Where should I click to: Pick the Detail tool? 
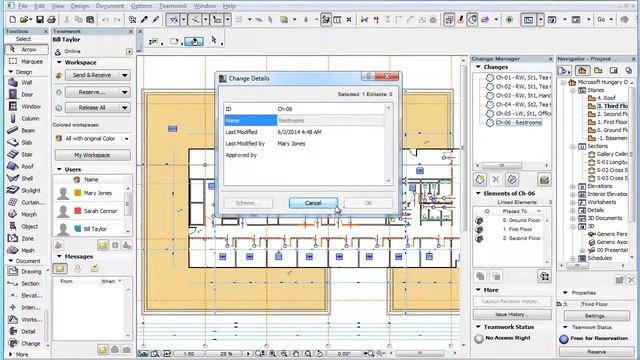coord(26,331)
